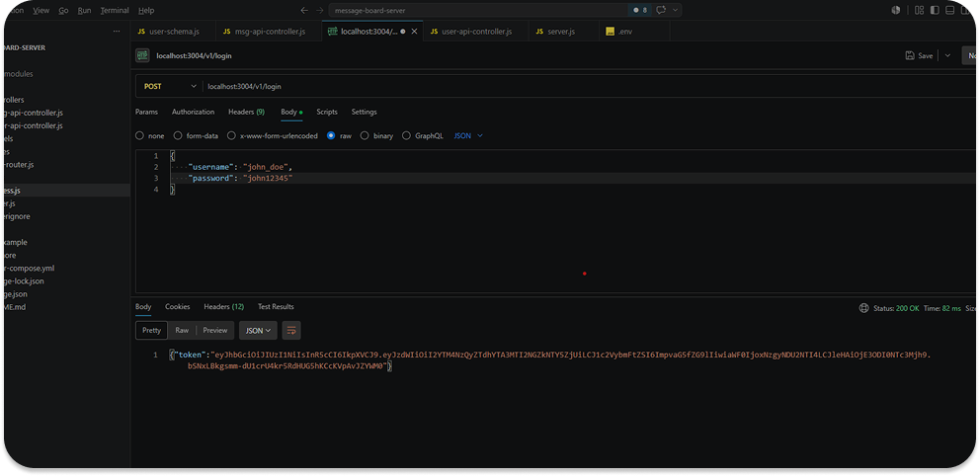Open the response Headers (12) tab
980x476 pixels.
click(x=223, y=307)
